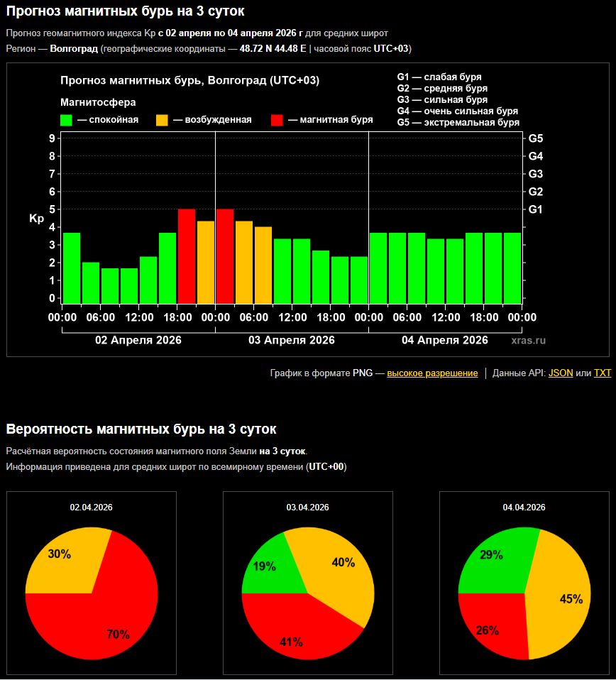Click the "02 Апреля 2026" date label under chart
The height and width of the screenshot is (680, 616).
click(x=138, y=340)
